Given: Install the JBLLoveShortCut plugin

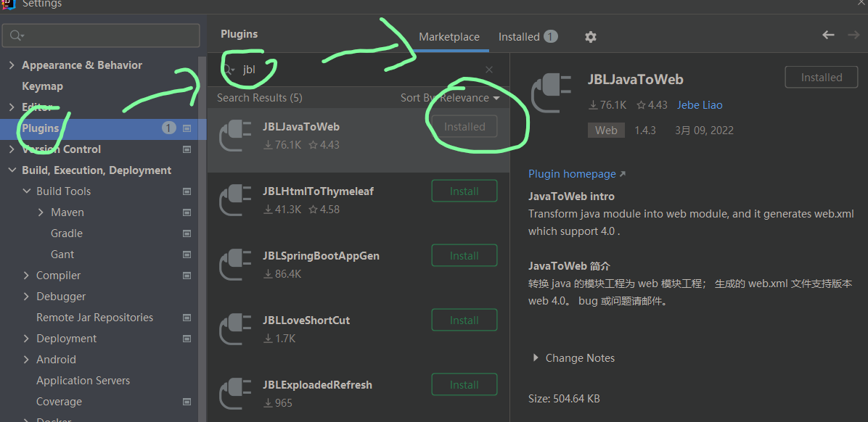Looking at the screenshot, I should 464,320.
